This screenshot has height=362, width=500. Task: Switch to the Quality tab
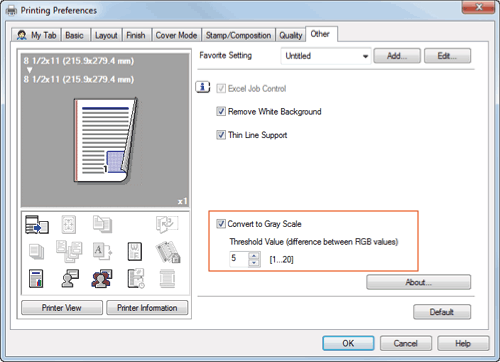(291, 35)
